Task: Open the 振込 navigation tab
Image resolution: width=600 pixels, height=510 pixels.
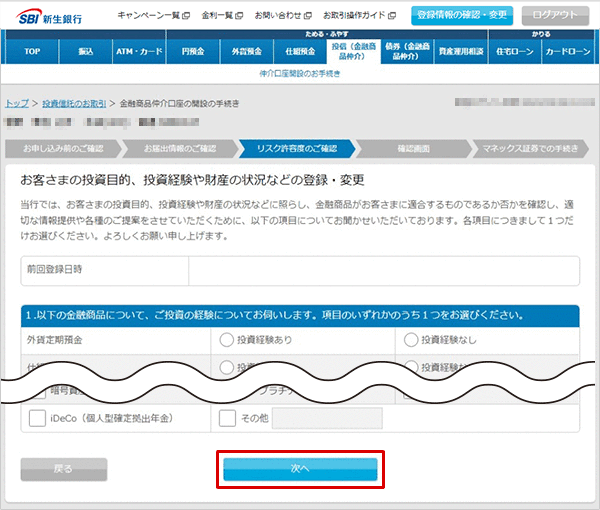Action: coord(85,50)
